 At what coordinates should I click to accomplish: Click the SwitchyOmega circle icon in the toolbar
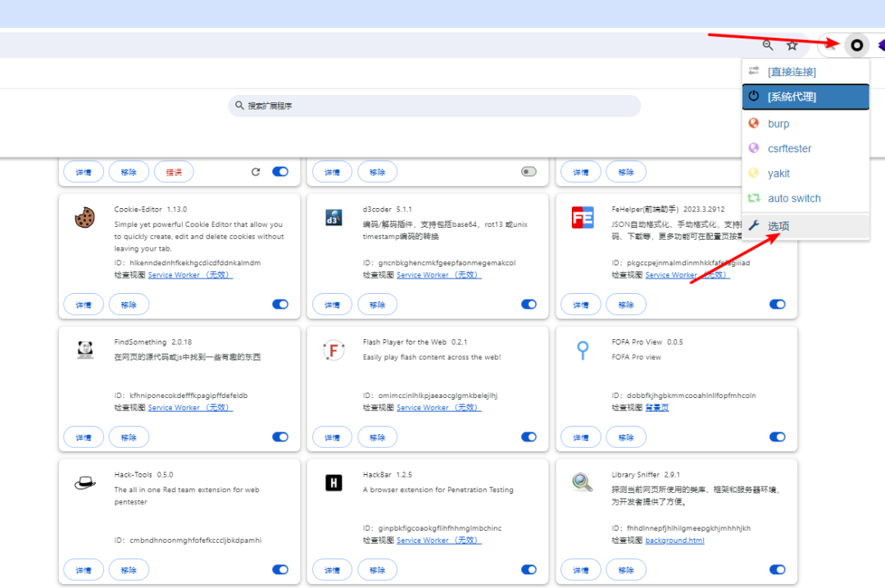[856, 45]
